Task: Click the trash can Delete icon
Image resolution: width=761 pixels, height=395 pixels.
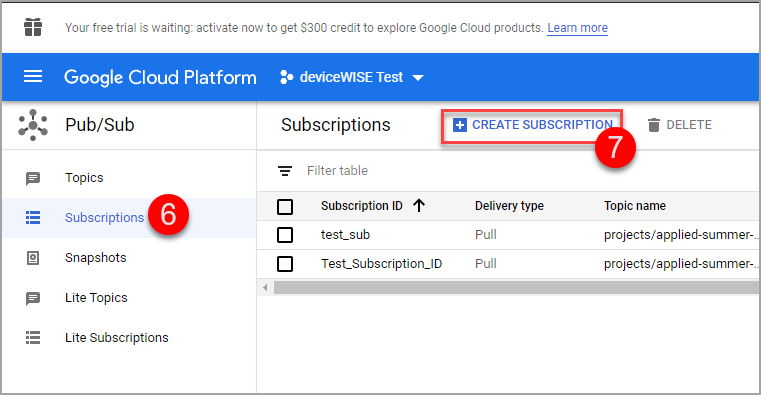Action: (654, 125)
